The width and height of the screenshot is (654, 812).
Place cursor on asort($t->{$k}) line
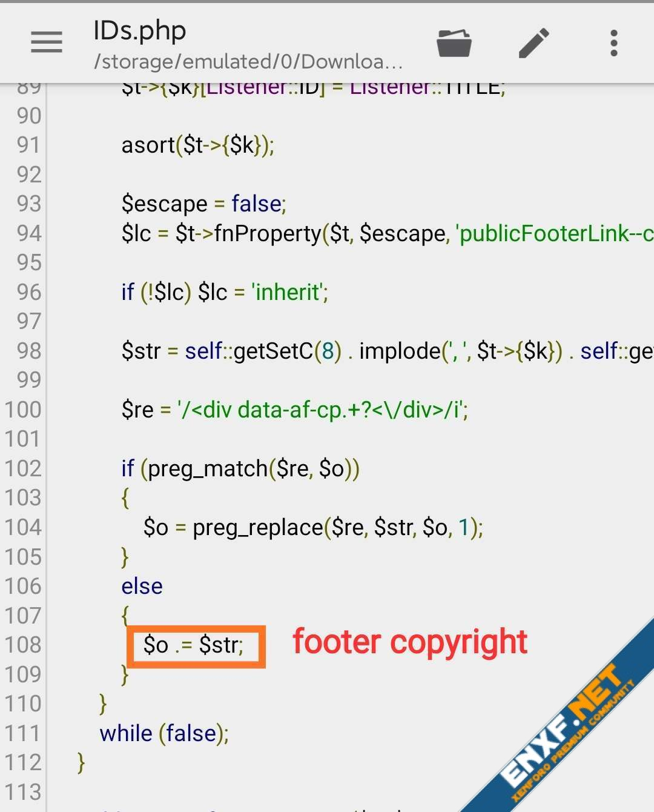pos(197,145)
